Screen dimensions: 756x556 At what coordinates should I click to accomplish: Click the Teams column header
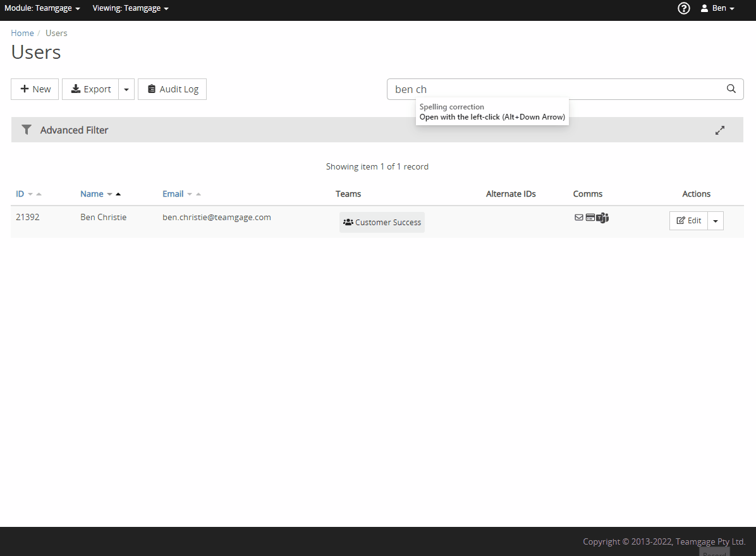click(348, 194)
